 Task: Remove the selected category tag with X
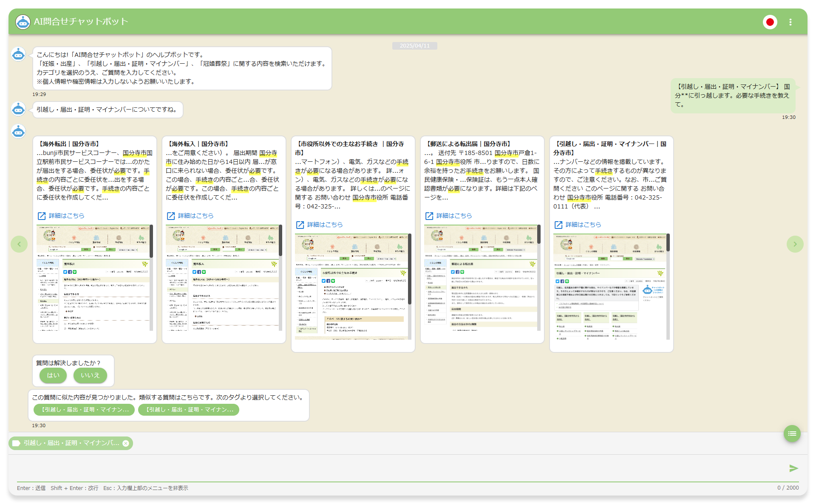pos(126,443)
